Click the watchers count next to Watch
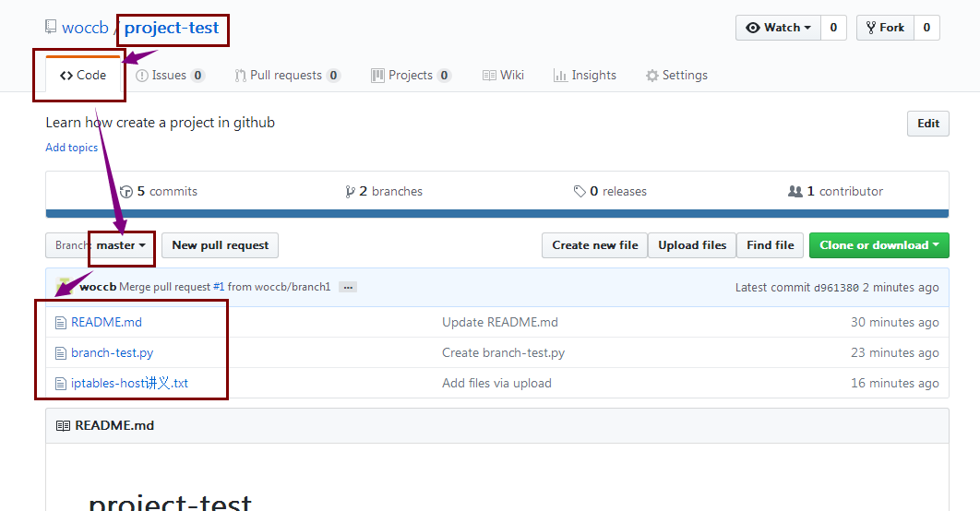 pos(833,28)
